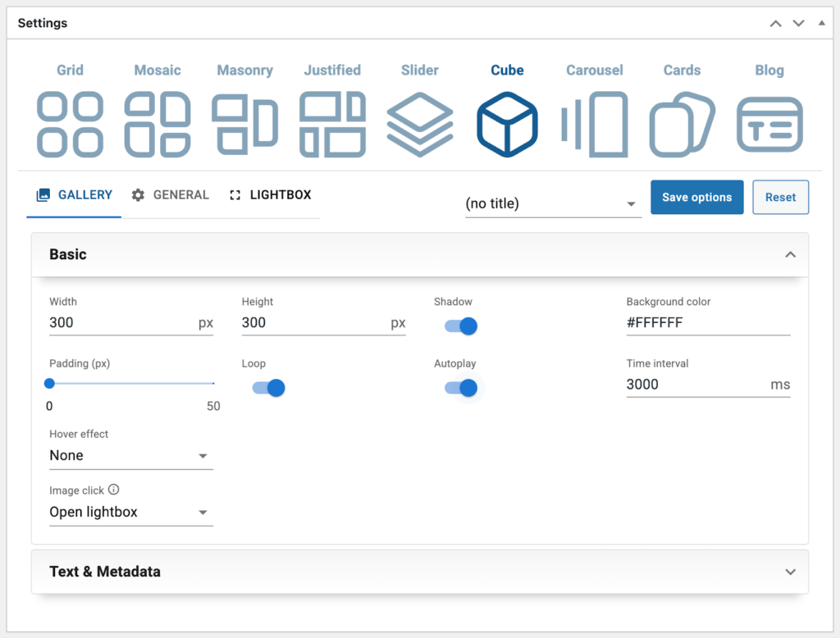Turn off the Loop toggle
Viewport: 840px width, 638px height.
[268, 388]
